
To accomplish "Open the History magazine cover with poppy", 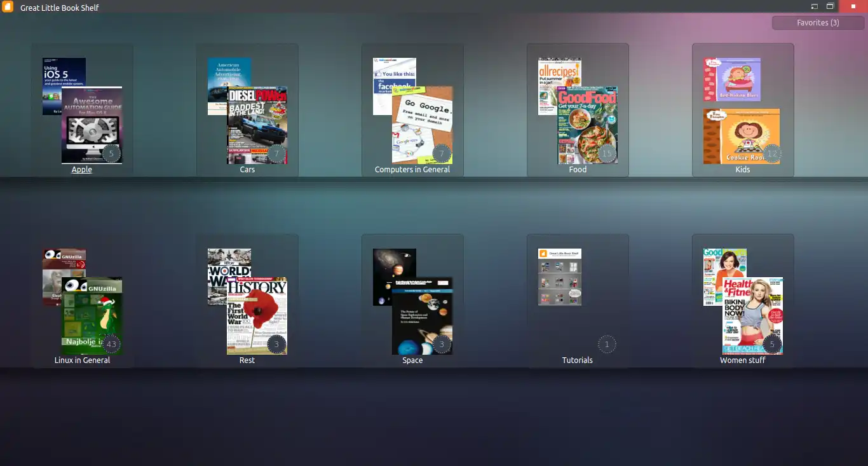I will pos(257,316).
